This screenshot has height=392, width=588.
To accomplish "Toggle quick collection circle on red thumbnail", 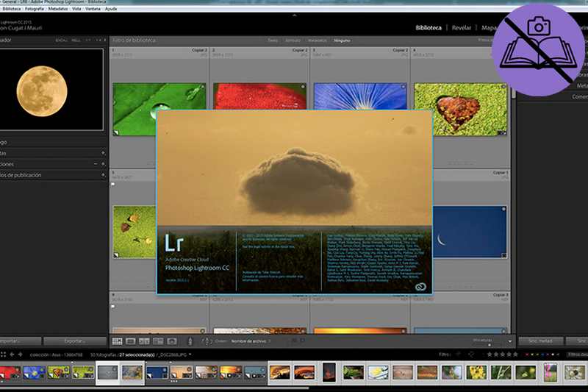I will point(303,87).
